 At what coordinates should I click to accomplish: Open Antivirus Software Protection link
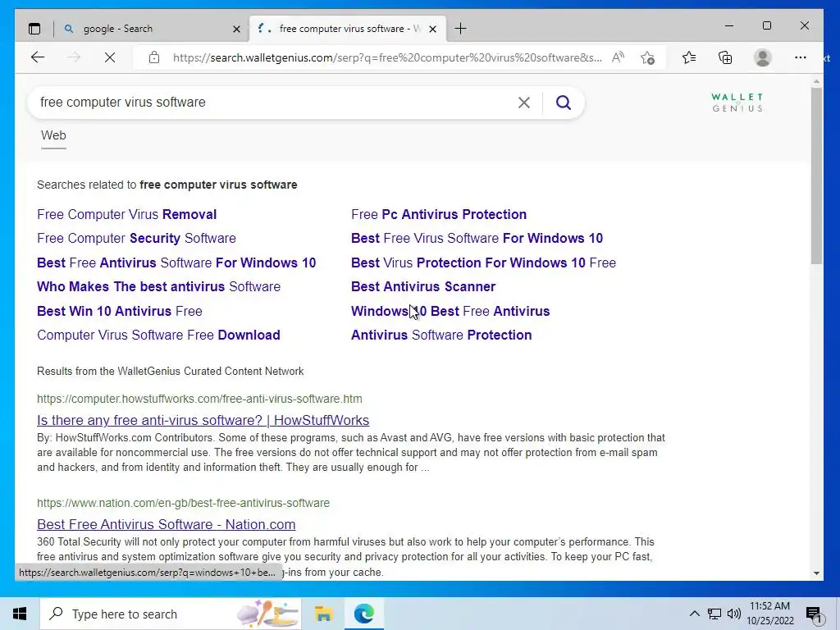441,335
